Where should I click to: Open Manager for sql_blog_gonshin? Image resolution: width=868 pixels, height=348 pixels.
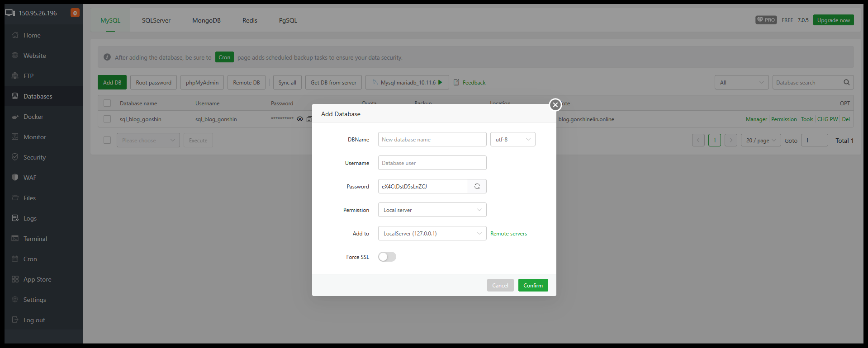(756, 119)
